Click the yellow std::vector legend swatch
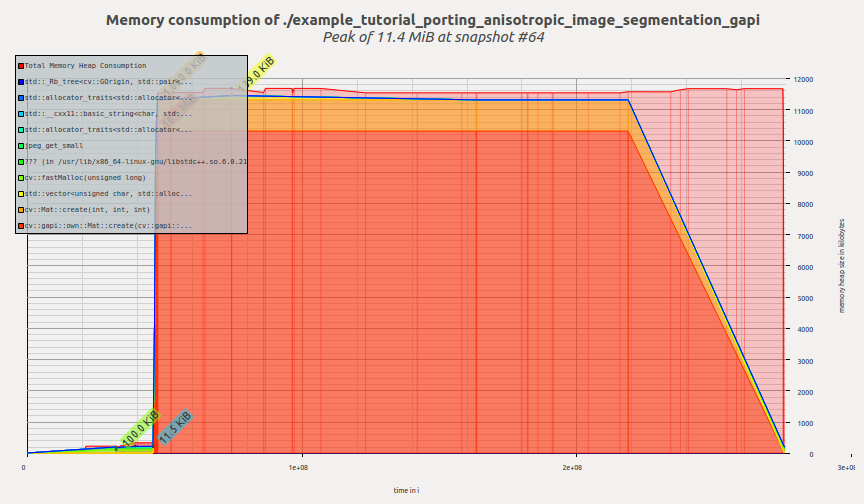864x504 pixels. click(x=21, y=194)
